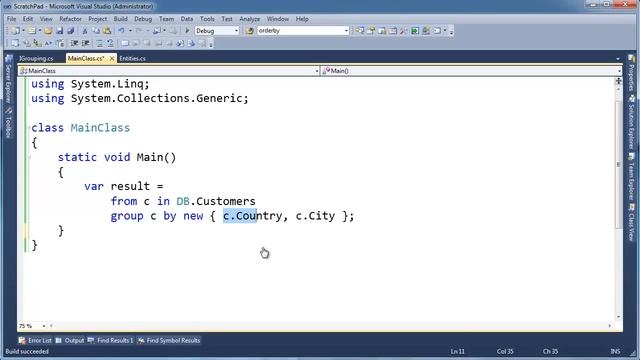Open the Error List panel tab
Image resolution: width=640 pixels, height=360 pixels.
coord(35,340)
